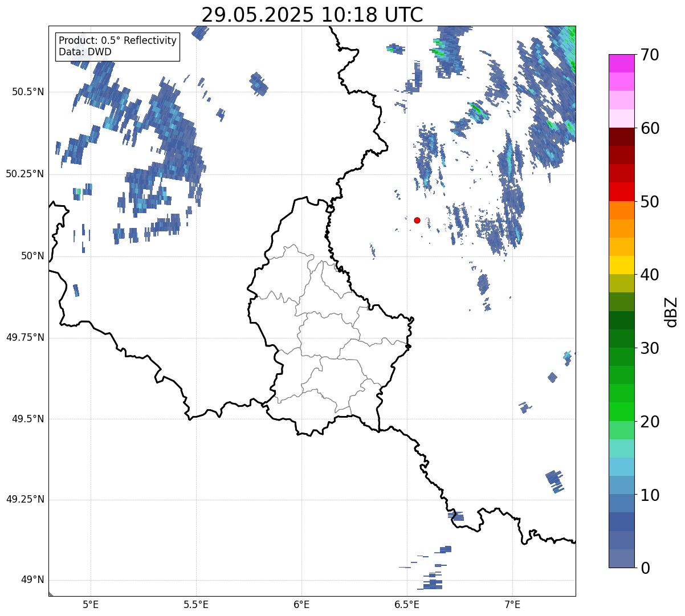Click the colorbar tick label 10
Image resolution: width=685 pixels, height=616 pixels.
650,495
